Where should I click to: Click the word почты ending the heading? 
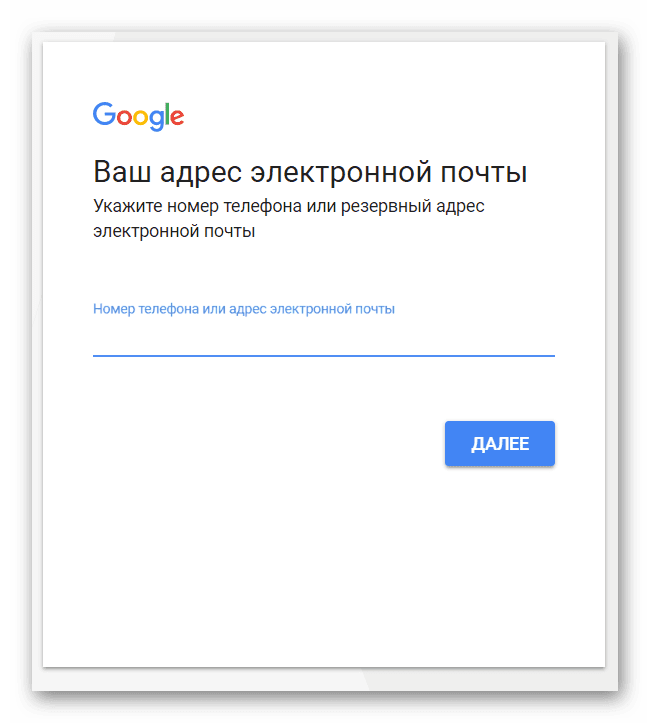coord(484,174)
